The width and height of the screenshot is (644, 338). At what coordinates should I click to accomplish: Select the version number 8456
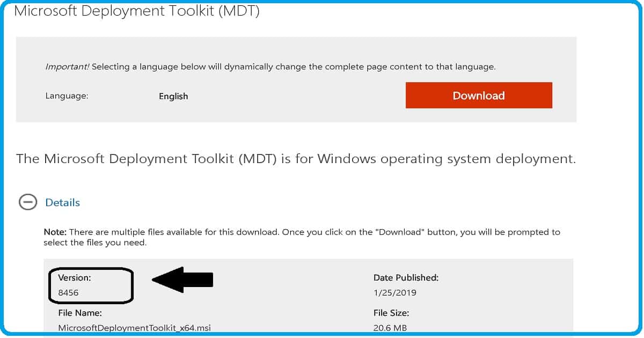(68, 293)
